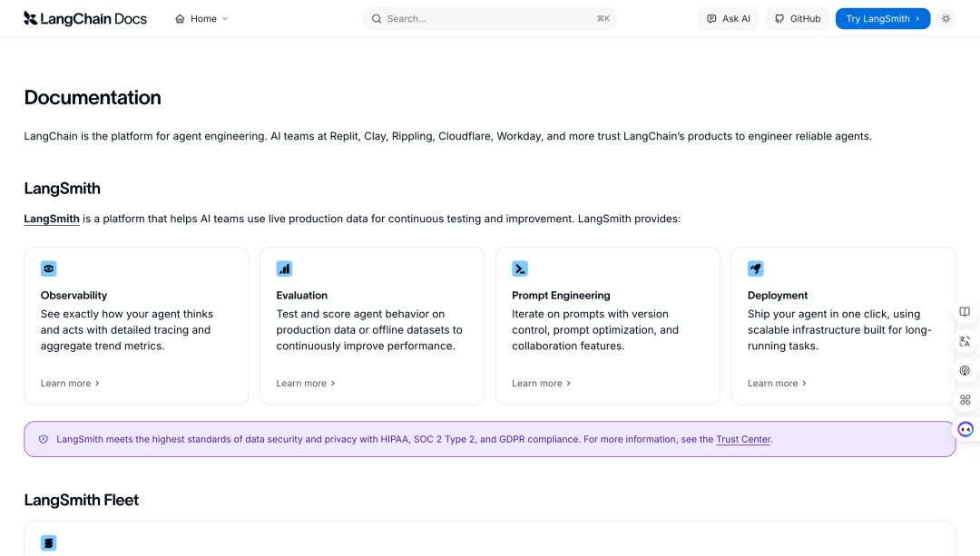Open the GitHub link in header

pos(798,19)
